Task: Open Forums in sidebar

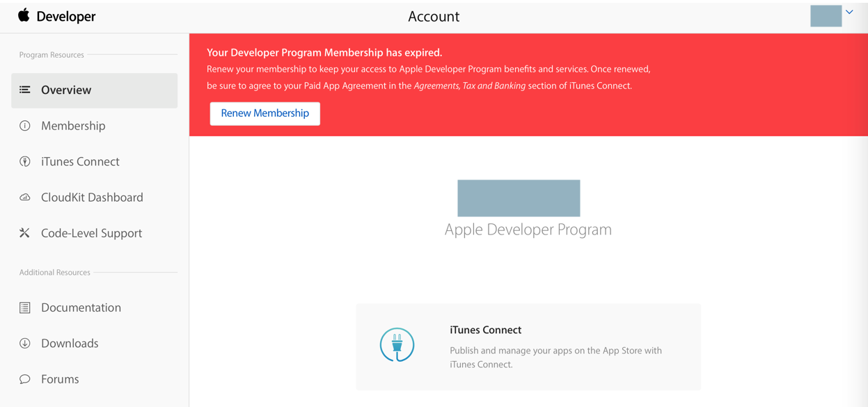Action: click(60, 379)
